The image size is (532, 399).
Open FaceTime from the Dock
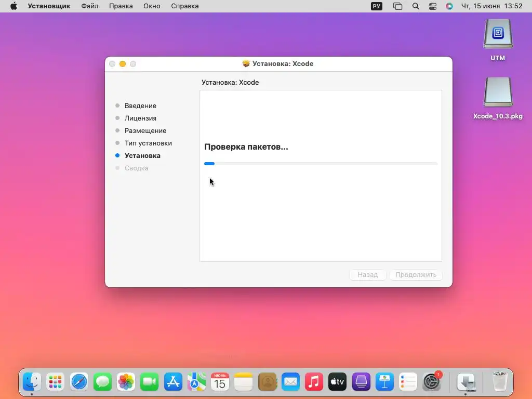click(x=149, y=382)
